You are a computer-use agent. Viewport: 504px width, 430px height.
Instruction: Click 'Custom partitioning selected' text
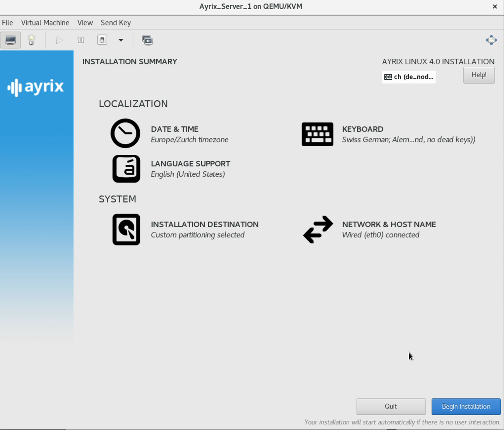pos(197,235)
